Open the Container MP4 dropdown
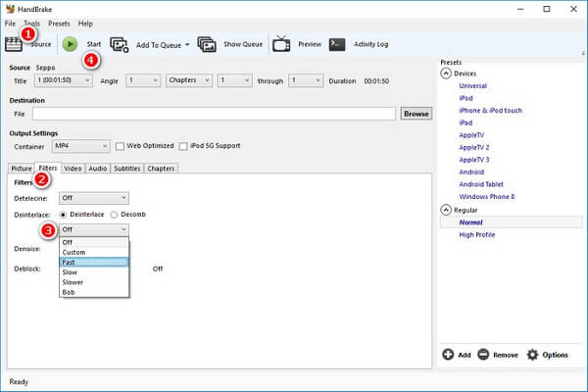The image size is (588, 392). 81,146
